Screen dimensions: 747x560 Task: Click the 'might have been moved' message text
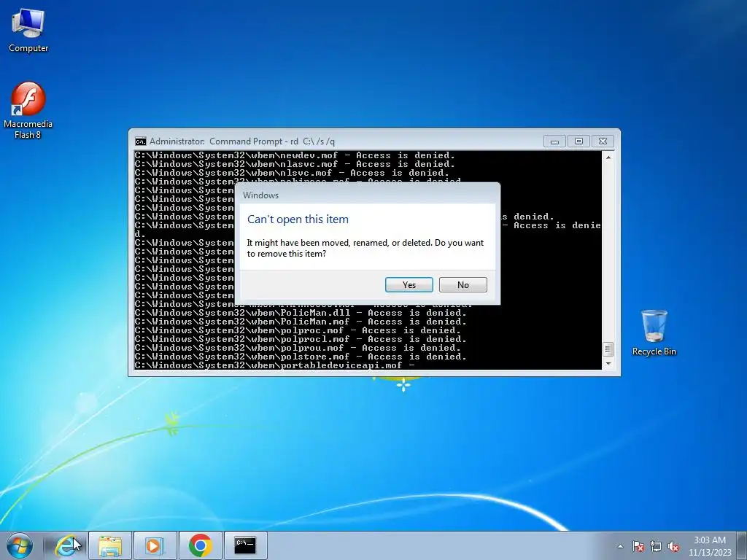coord(365,248)
